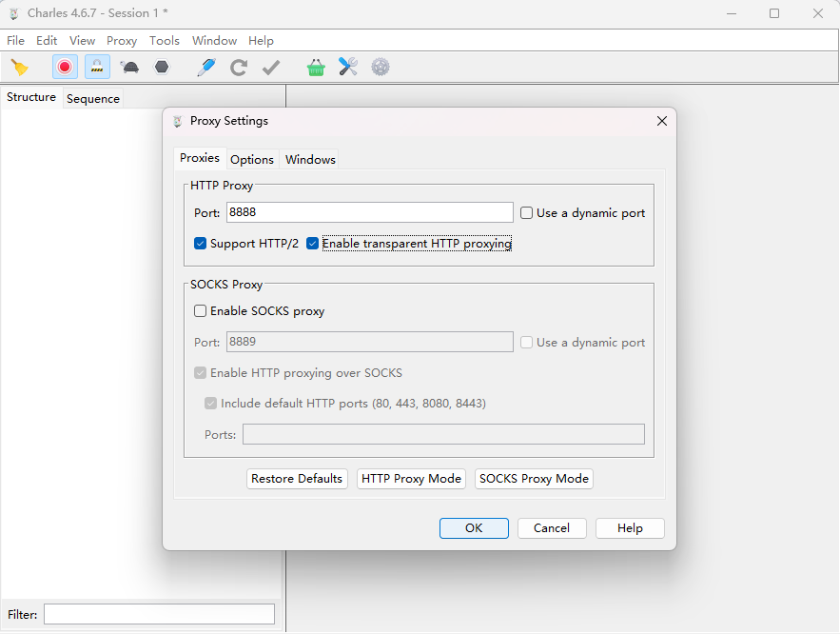Image resolution: width=840 pixels, height=634 pixels.
Task: Toggle the hexagon Breakpoints icon
Action: [x=162, y=67]
